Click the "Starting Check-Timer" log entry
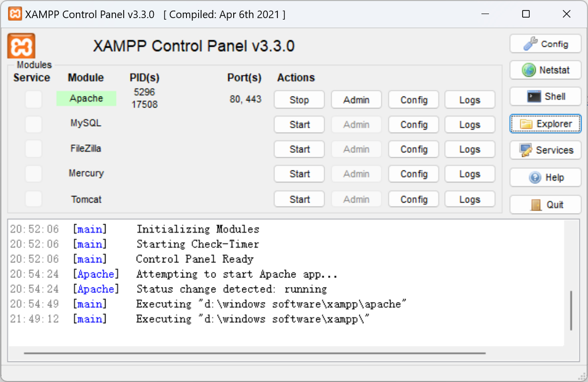Viewport: 588px width, 382px height. [198, 244]
